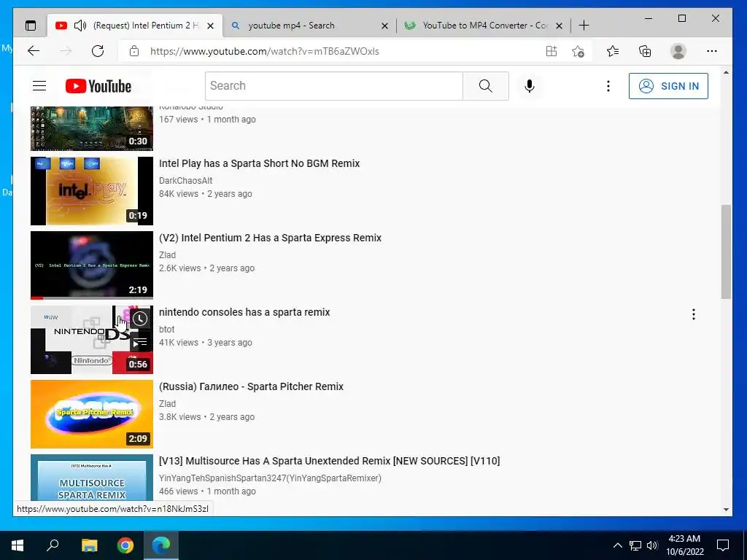747x560 pixels.
Task: Start a voice search with the microphone
Action: pyautogui.click(x=530, y=86)
